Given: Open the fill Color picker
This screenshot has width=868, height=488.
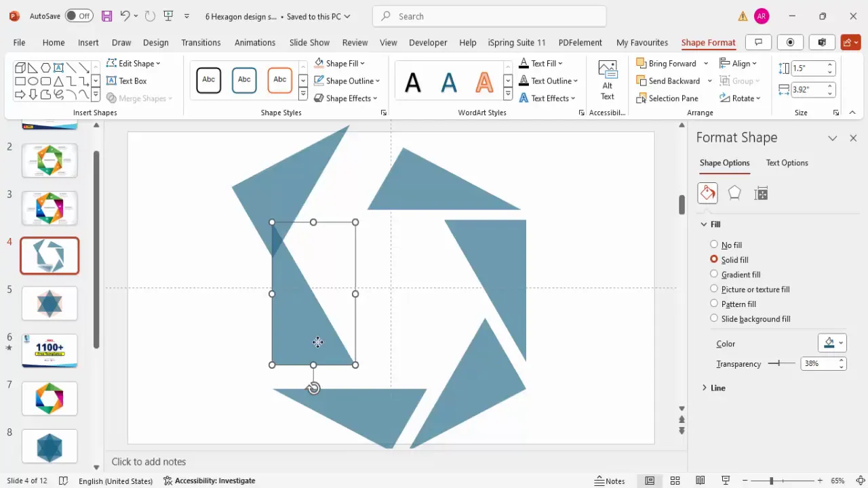Looking at the screenshot, I should [832, 343].
